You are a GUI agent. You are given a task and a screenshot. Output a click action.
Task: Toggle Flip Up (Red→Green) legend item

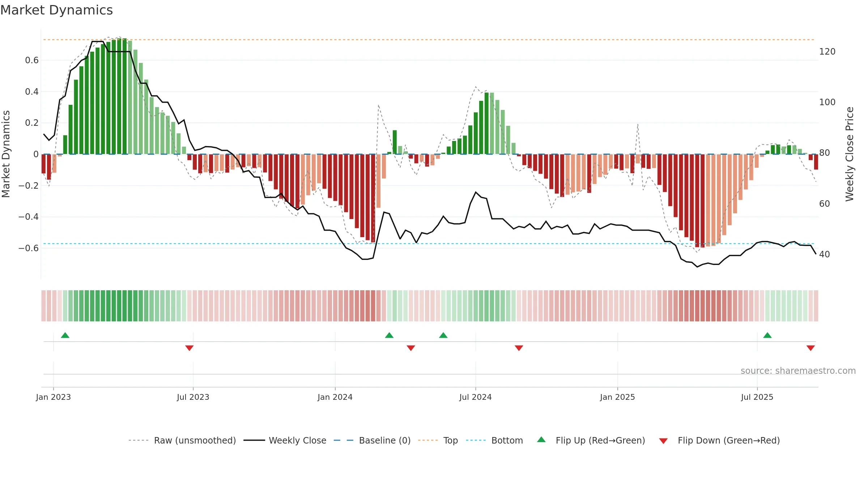(x=591, y=440)
